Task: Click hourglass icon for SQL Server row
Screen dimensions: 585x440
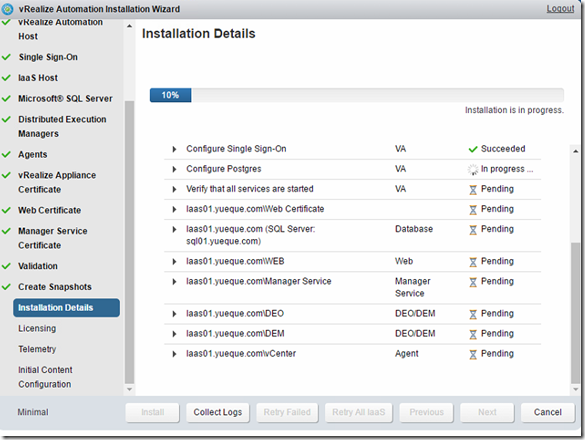Action: (x=473, y=230)
